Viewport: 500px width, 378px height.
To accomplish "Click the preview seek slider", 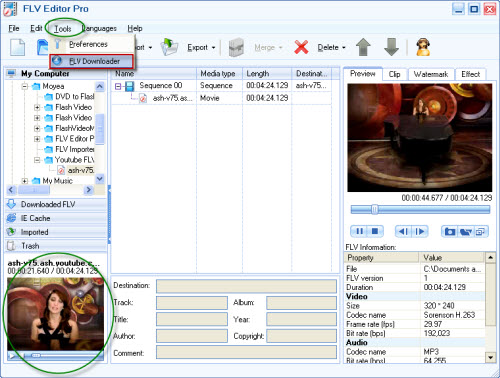I will point(420,209).
